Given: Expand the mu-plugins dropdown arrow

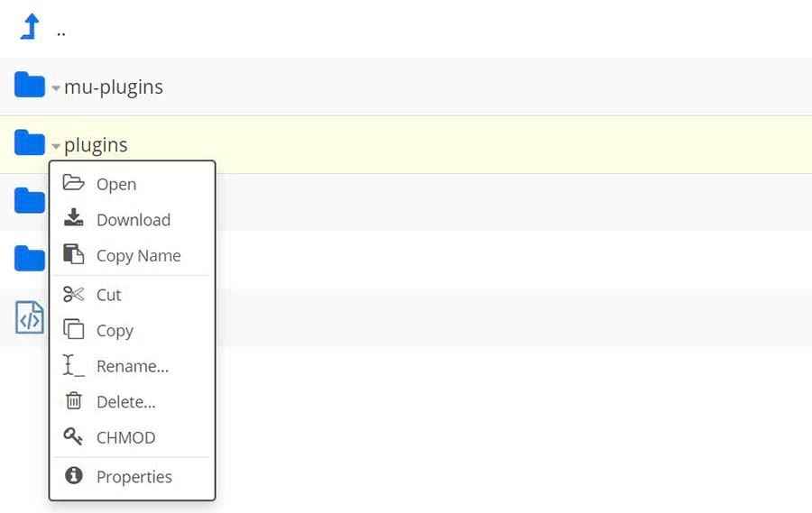Looking at the screenshot, I should (x=56, y=88).
